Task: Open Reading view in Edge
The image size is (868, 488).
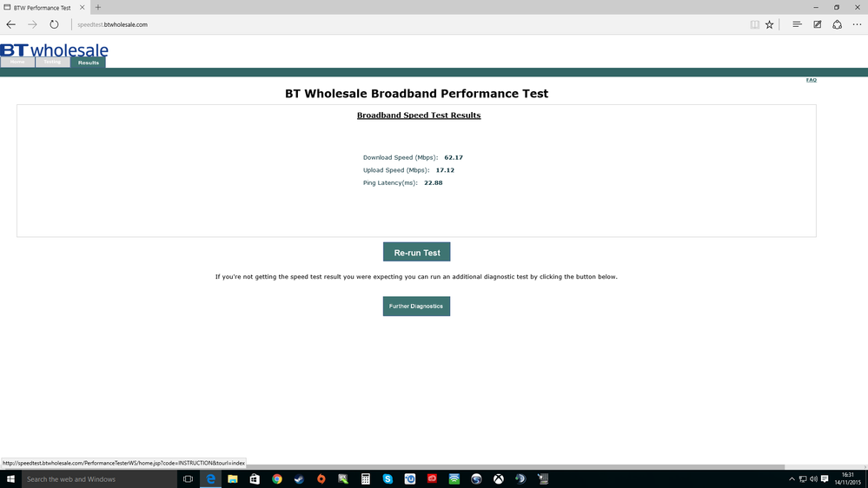Action: coord(754,24)
